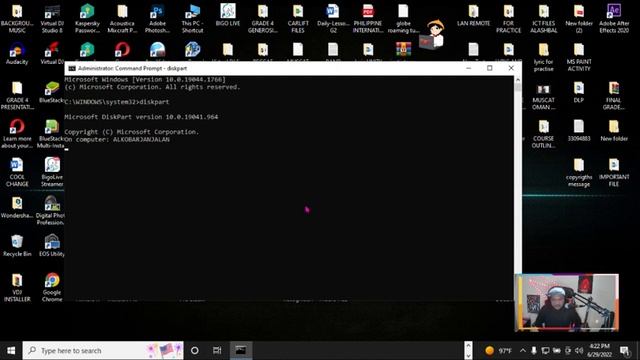This screenshot has width=640, height=360.
Task: Open COOL CHANGE Word document
Action: pos(17,172)
